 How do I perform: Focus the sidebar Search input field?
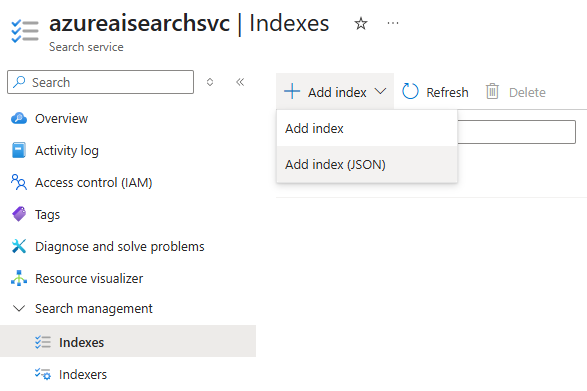click(x=100, y=82)
